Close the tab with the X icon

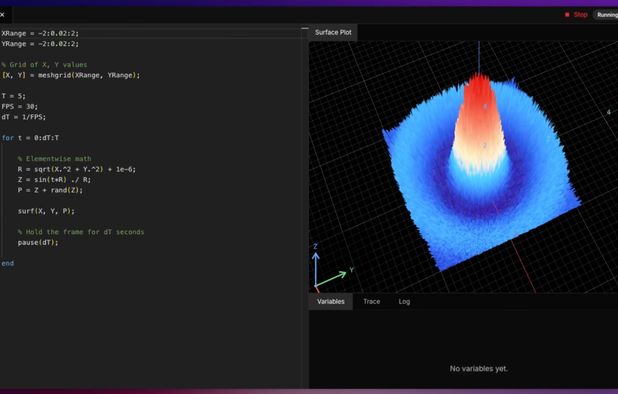[x=2, y=15]
